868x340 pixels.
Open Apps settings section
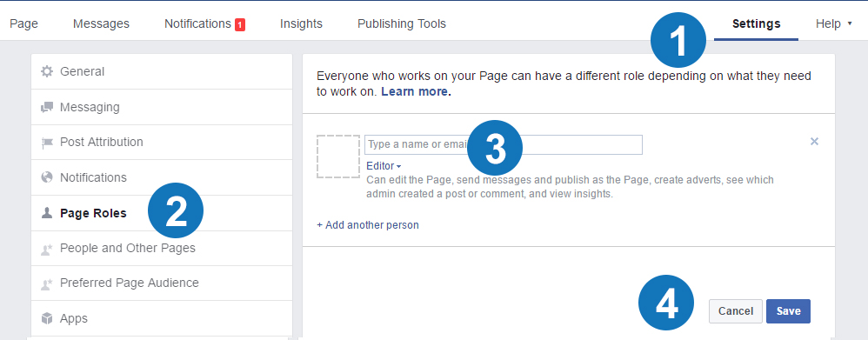point(162,318)
